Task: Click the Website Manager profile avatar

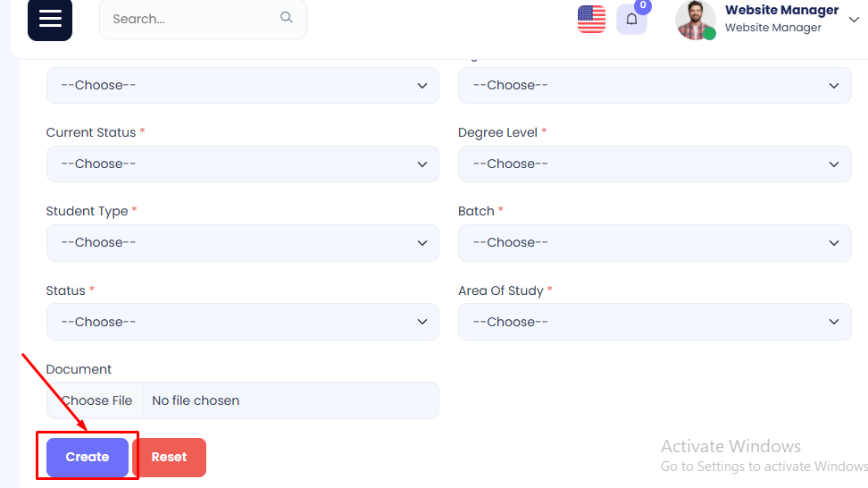Action: [695, 20]
